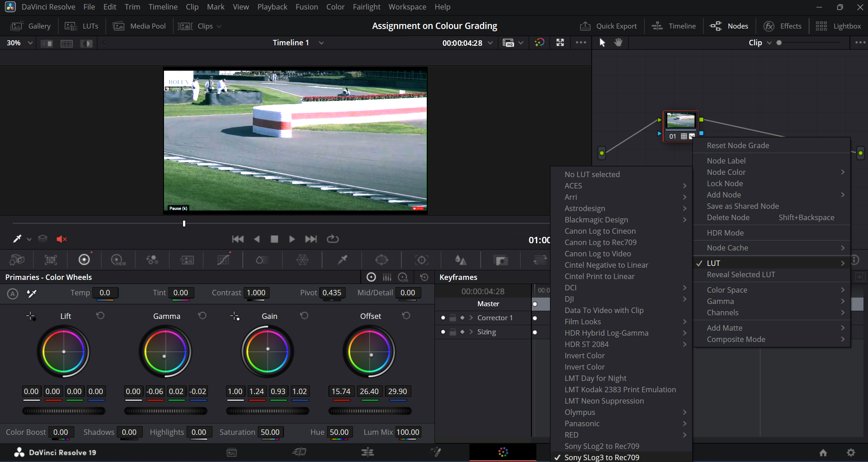Click Quick Export
Viewport: 868px width, 462px height.
click(x=608, y=26)
